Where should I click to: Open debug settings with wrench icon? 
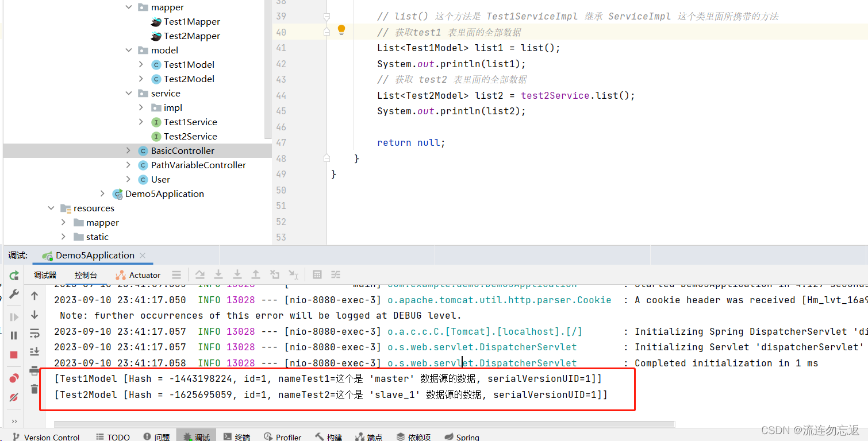pos(14,295)
